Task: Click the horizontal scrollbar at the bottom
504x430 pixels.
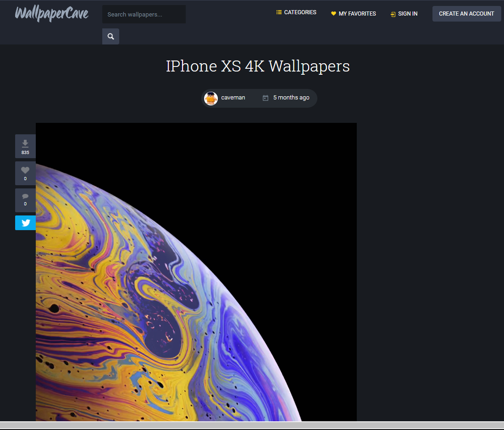Action: (x=252, y=425)
